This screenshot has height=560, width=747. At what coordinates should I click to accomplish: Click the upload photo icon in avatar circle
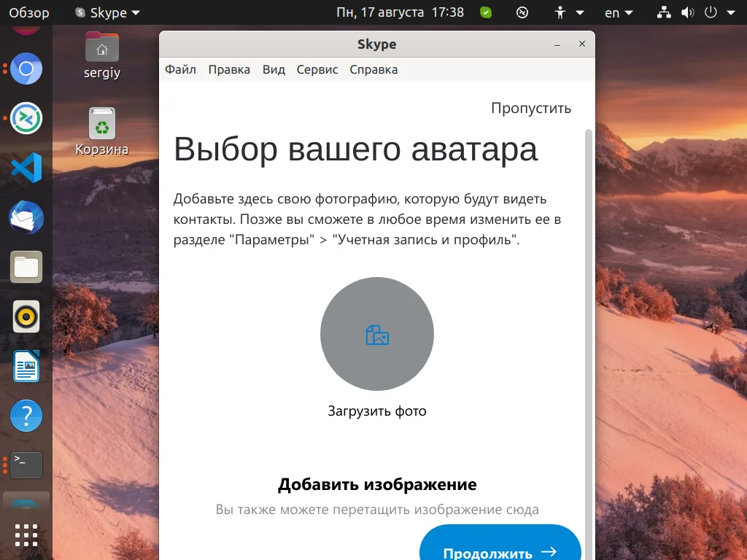click(377, 335)
